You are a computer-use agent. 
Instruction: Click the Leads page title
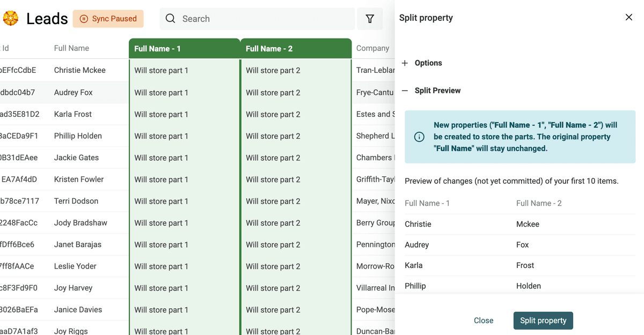pyautogui.click(x=47, y=19)
